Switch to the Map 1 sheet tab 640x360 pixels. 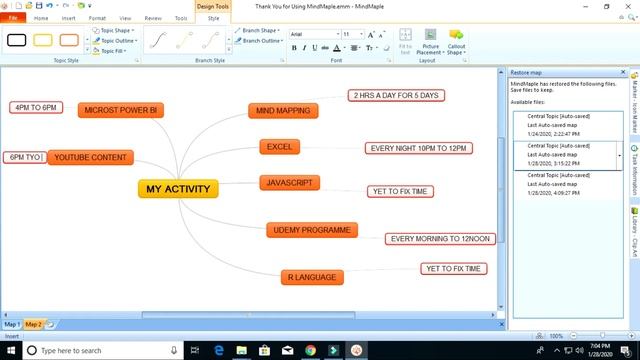point(12,324)
